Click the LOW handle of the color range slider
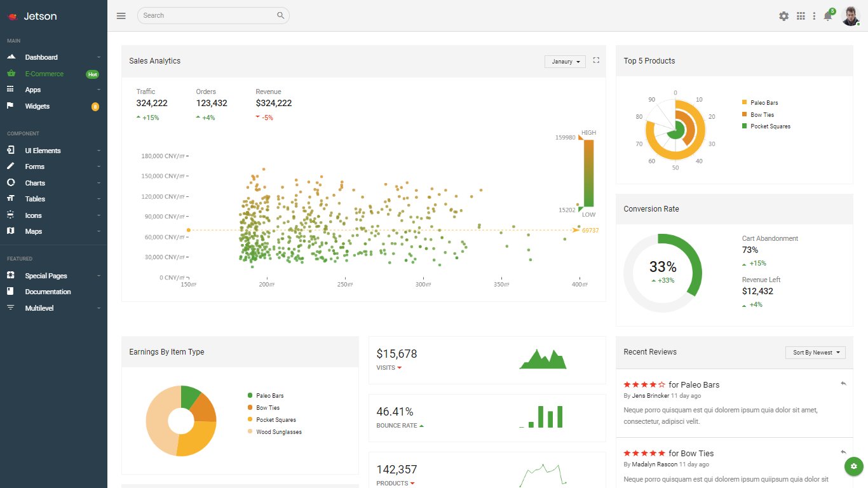Image resolution: width=868 pixels, height=488 pixels. pyautogui.click(x=581, y=209)
